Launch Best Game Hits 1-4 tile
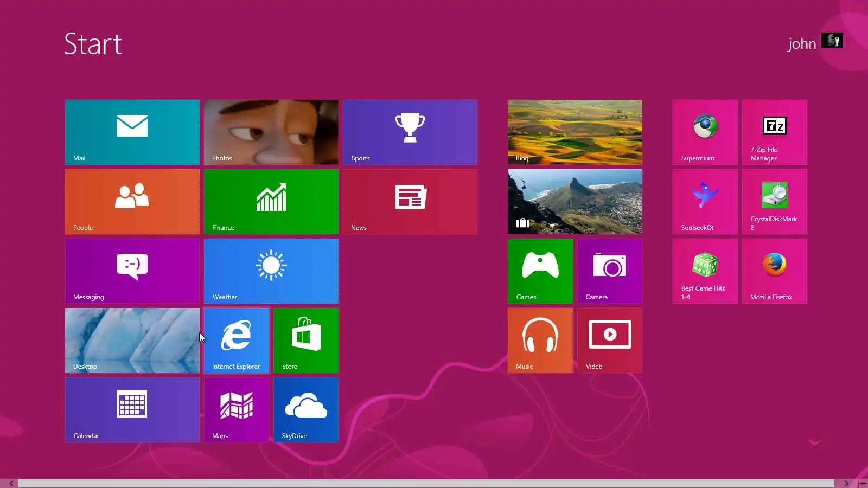Image resolution: width=868 pixels, height=488 pixels. pyautogui.click(x=705, y=271)
